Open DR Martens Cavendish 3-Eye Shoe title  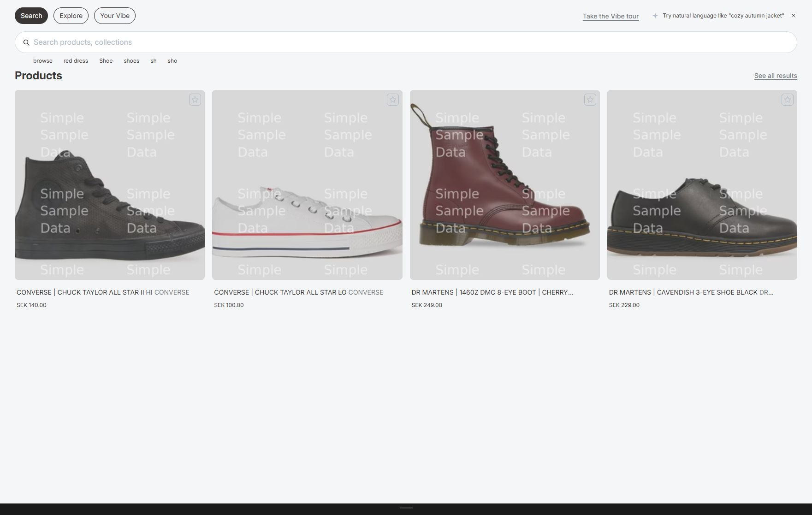click(x=691, y=292)
